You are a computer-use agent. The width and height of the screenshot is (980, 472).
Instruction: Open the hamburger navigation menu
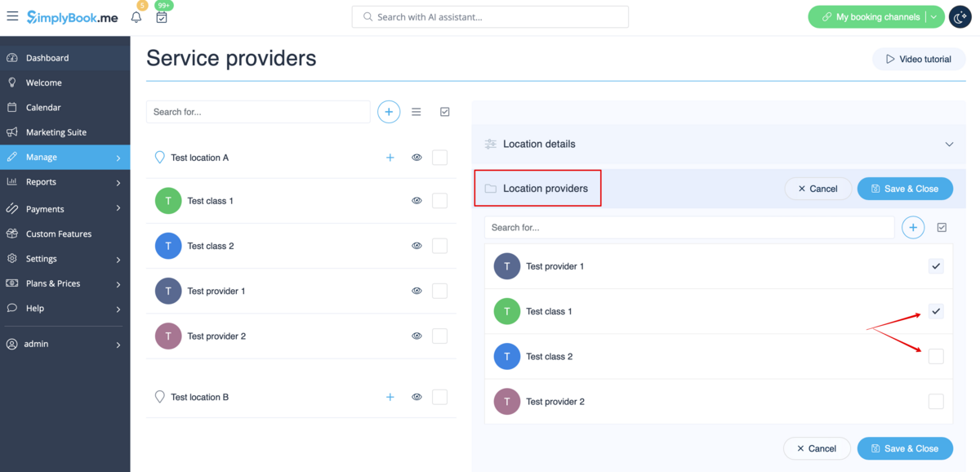(x=12, y=16)
